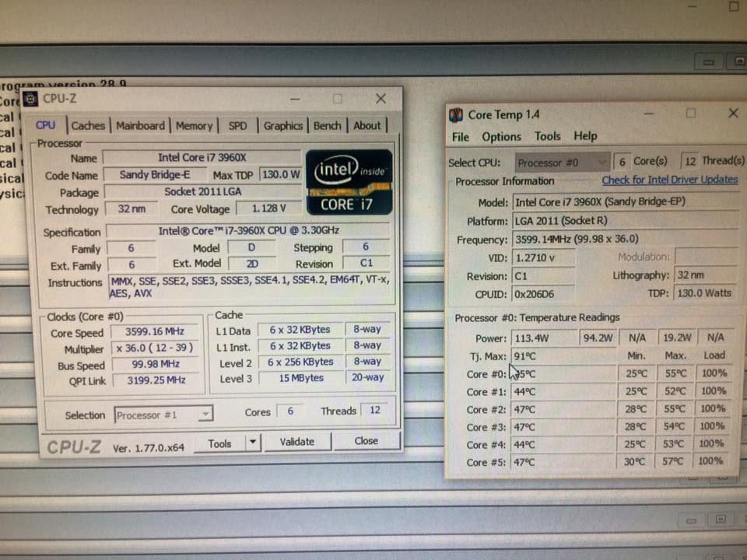747x560 pixels.
Task: Click the Frequency field 3599.14MHz in Core Temp
Action: 626,239
